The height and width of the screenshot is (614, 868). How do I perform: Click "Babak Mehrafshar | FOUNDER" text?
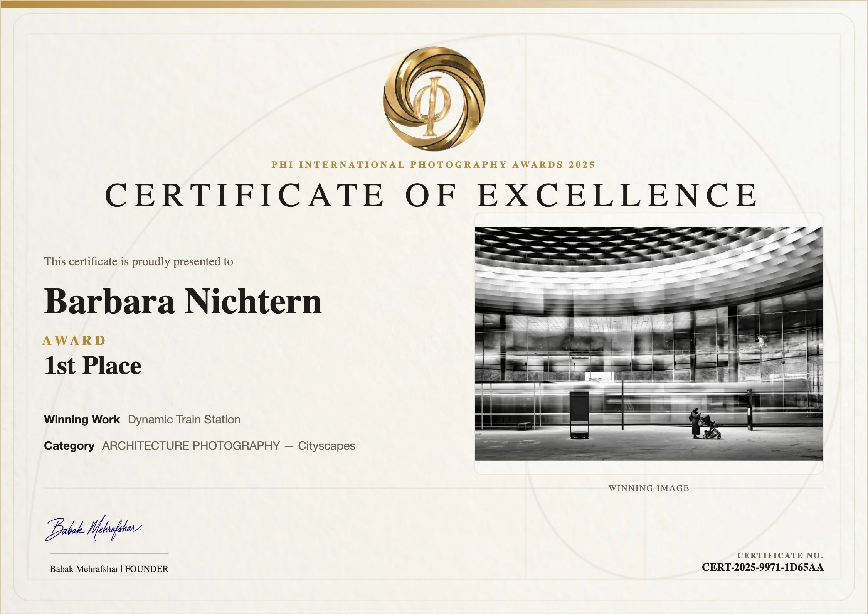(109, 569)
